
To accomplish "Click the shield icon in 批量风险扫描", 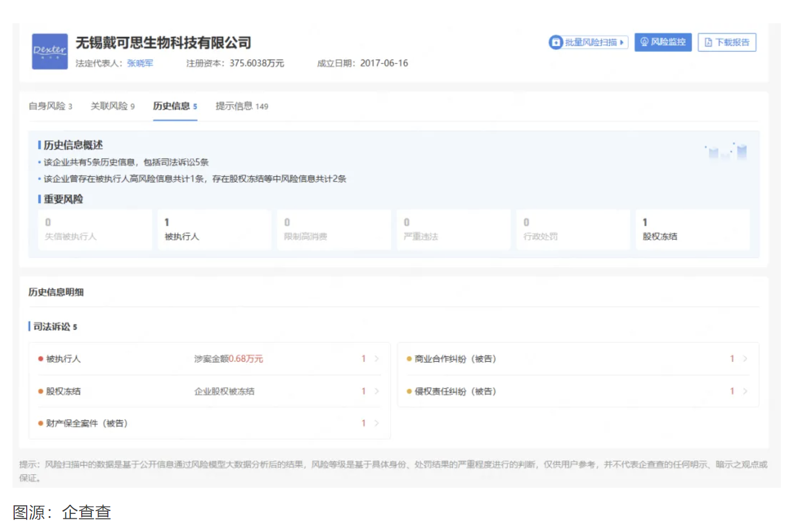I will click(556, 42).
